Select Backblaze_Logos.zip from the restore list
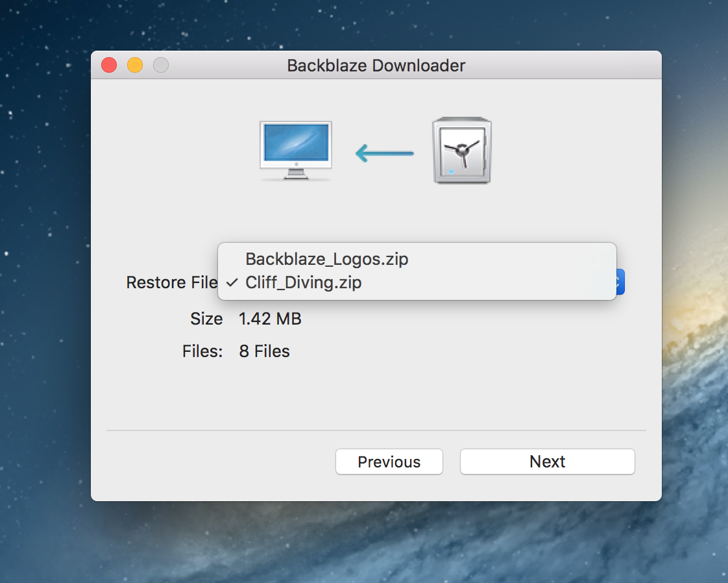The image size is (728, 583). [x=417, y=259]
